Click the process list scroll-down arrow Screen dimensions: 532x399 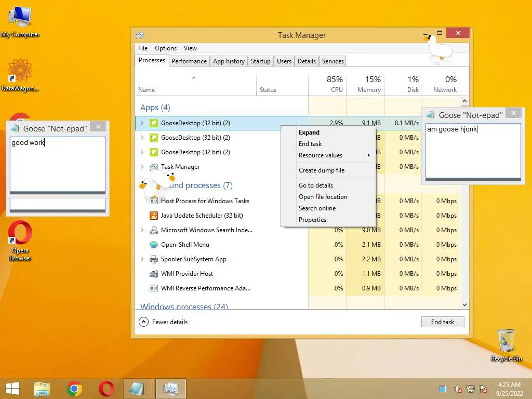pyautogui.click(x=464, y=305)
